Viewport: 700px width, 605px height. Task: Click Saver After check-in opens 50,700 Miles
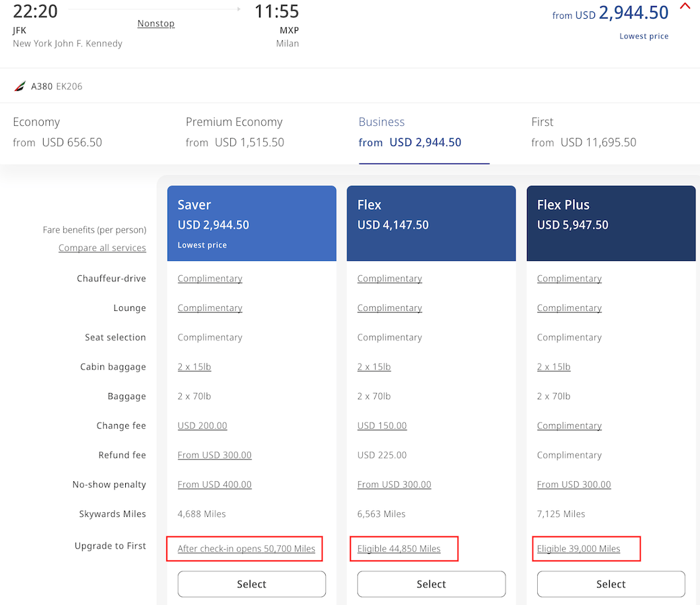tap(246, 549)
